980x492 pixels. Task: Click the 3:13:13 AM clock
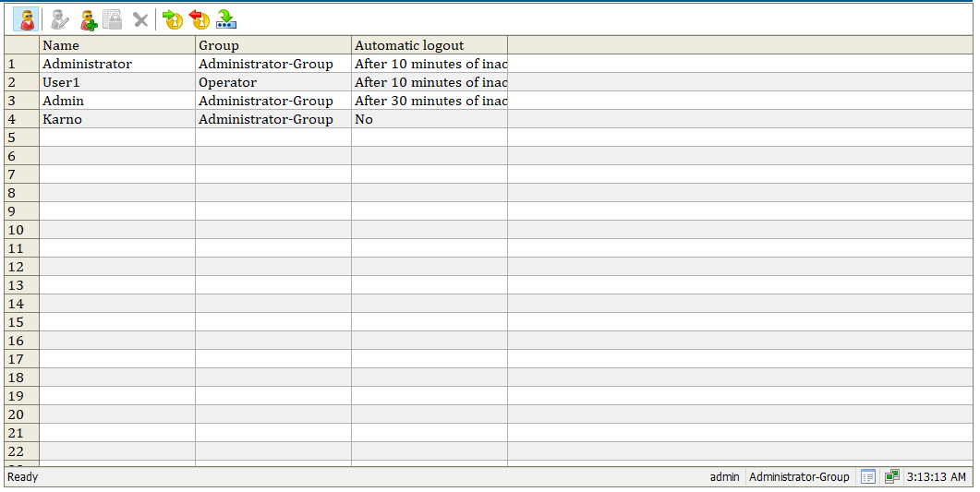click(937, 477)
